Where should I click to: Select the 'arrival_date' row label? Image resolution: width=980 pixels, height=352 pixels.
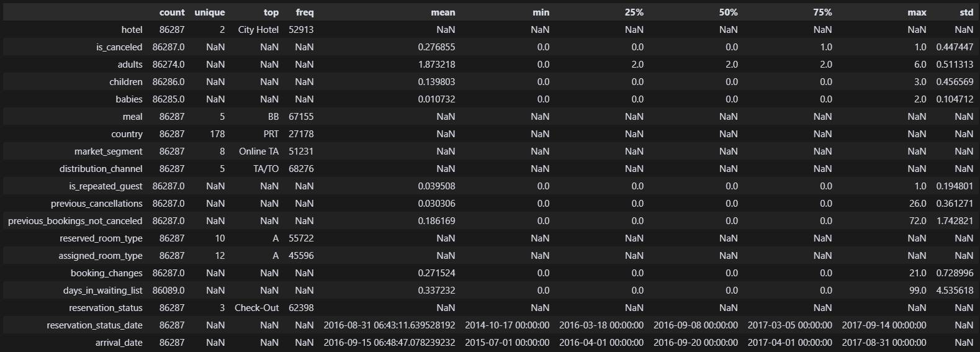pyautogui.click(x=119, y=343)
